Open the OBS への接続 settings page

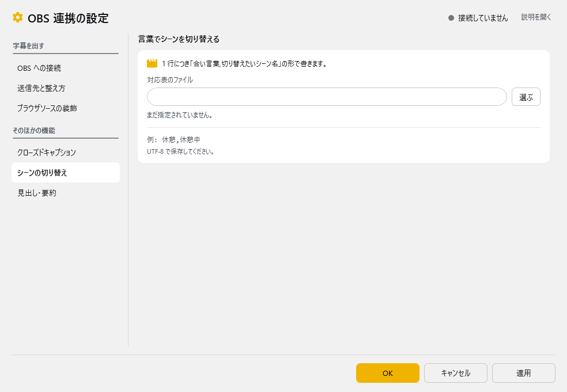[x=66, y=68]
